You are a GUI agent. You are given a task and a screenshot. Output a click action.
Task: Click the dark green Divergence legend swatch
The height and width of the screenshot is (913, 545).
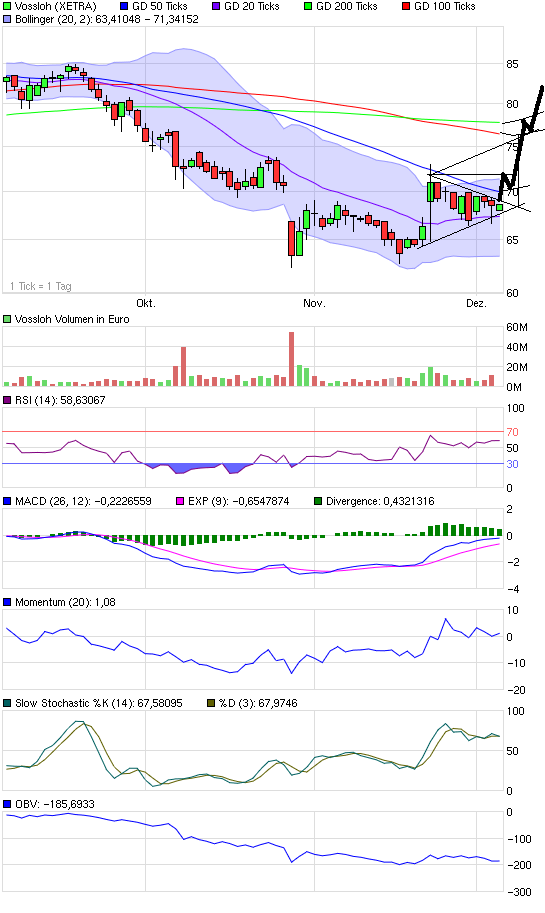[x=318, y=501]
